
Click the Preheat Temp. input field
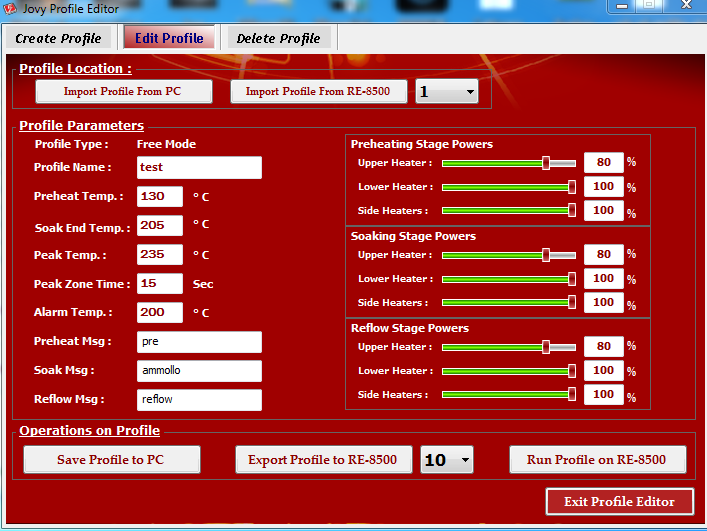point(160,196)
